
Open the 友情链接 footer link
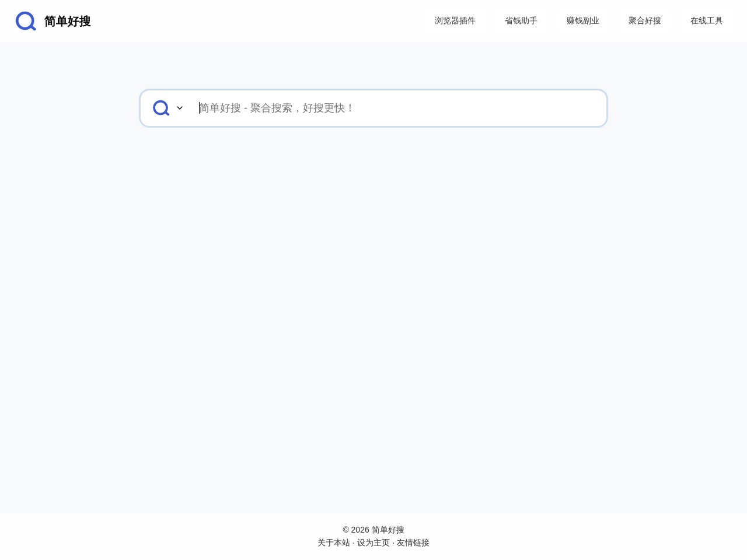[413, 542]
